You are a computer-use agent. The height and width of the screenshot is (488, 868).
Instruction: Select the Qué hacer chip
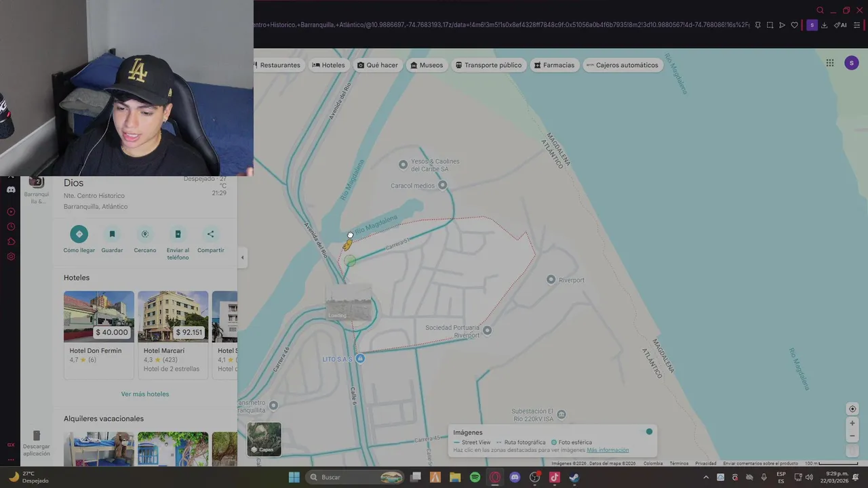pyautogui.click(x=378, y=65)
